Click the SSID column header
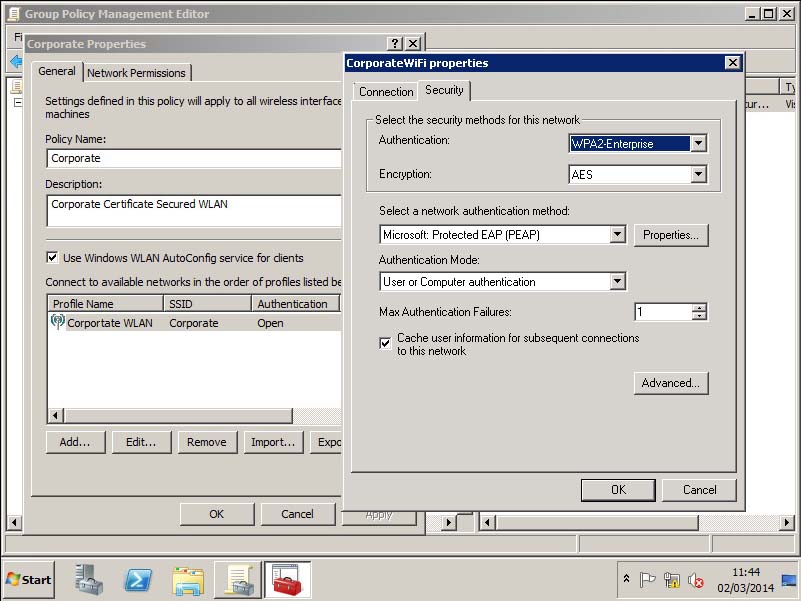The width and height of the screenshot is (801, 601). point(207,304)
